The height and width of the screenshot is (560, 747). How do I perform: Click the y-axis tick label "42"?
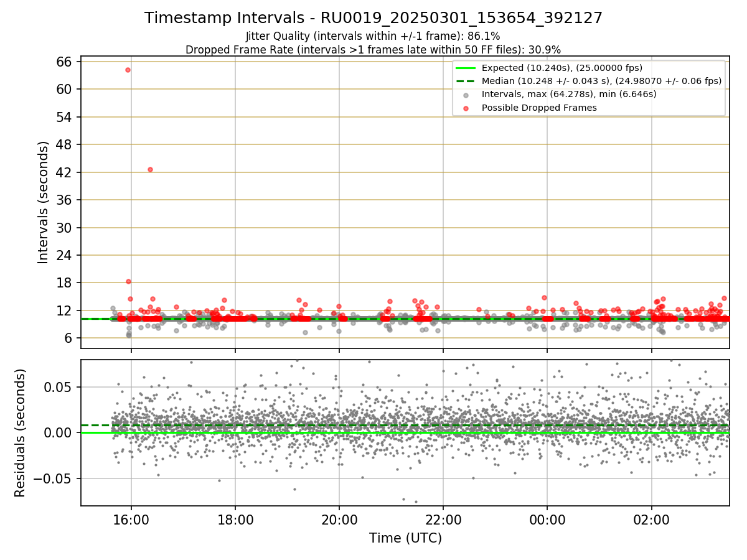pyautogui.click(x=65, y=172)
